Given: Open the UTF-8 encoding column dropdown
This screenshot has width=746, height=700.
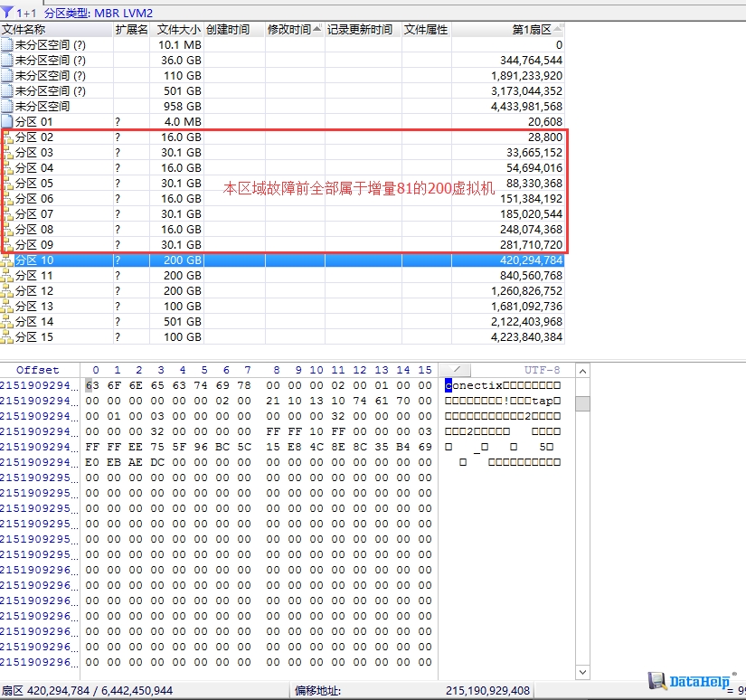Looking at the screenshot, I should (456, 370).
